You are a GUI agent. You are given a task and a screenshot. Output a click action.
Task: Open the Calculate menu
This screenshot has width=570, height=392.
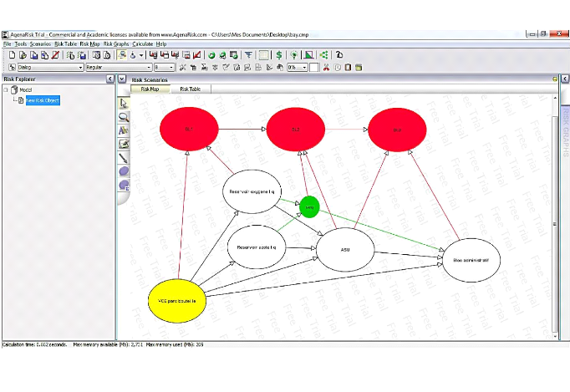[x=142, y=43]
